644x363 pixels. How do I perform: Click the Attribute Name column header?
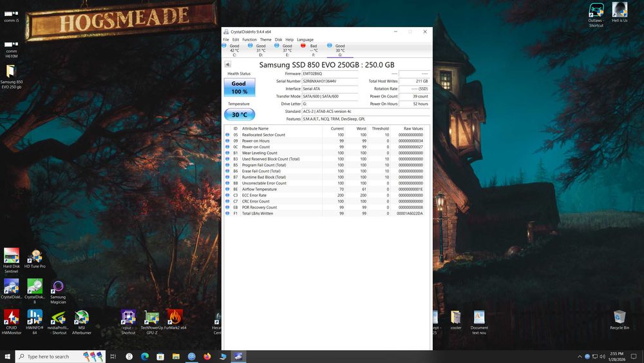coord(281,129)
